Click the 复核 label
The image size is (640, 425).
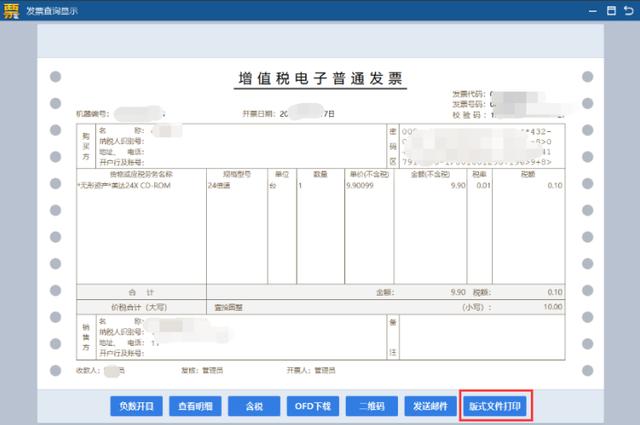point(190,370)
